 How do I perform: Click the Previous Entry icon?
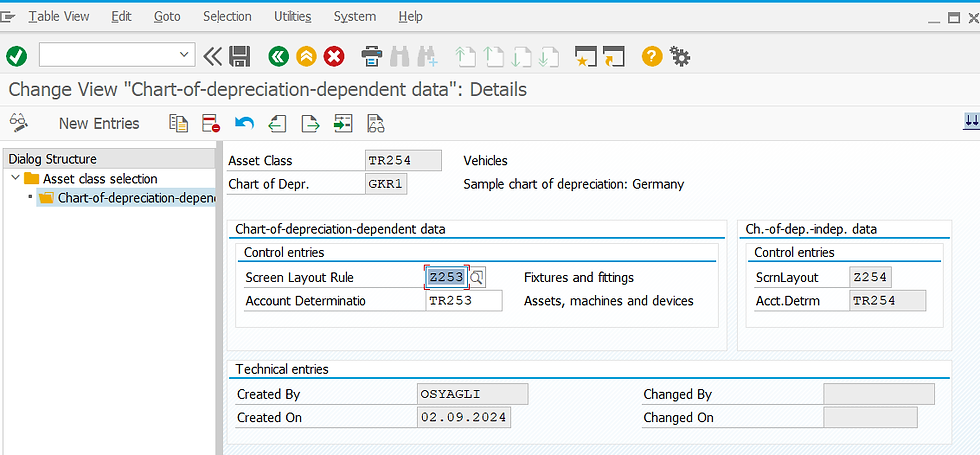point(278,123)
